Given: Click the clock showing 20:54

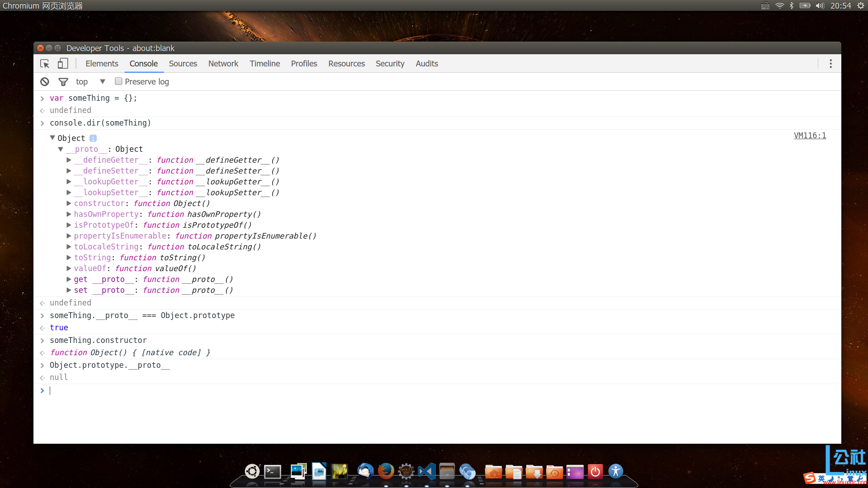Looking at the screenshot, I should coord(840,5).
